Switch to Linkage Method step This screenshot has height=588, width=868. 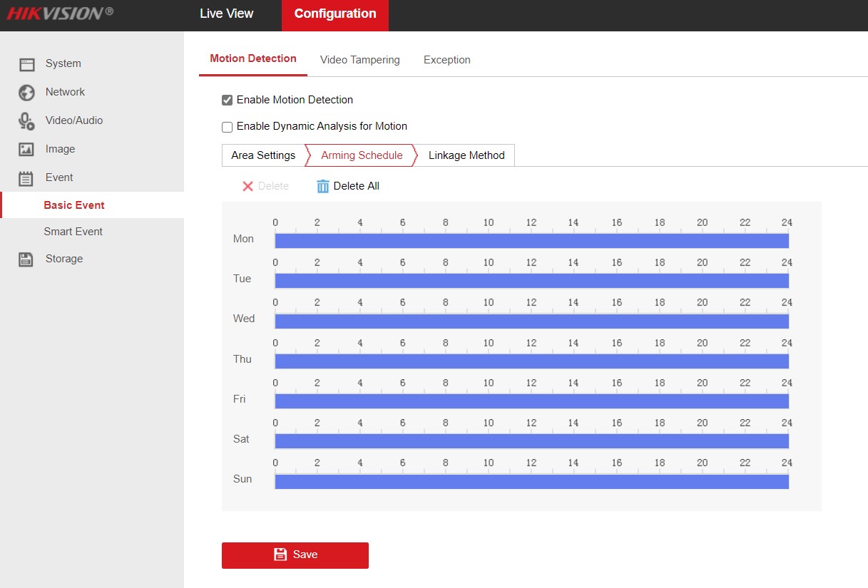click(x=466, y=155)
